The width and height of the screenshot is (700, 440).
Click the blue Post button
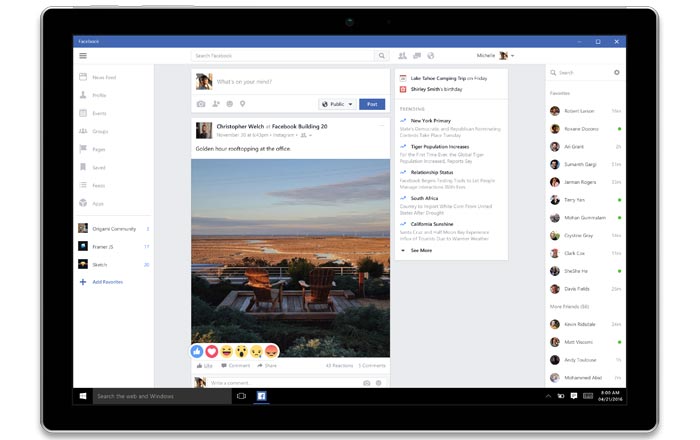[x=372, y=104]
